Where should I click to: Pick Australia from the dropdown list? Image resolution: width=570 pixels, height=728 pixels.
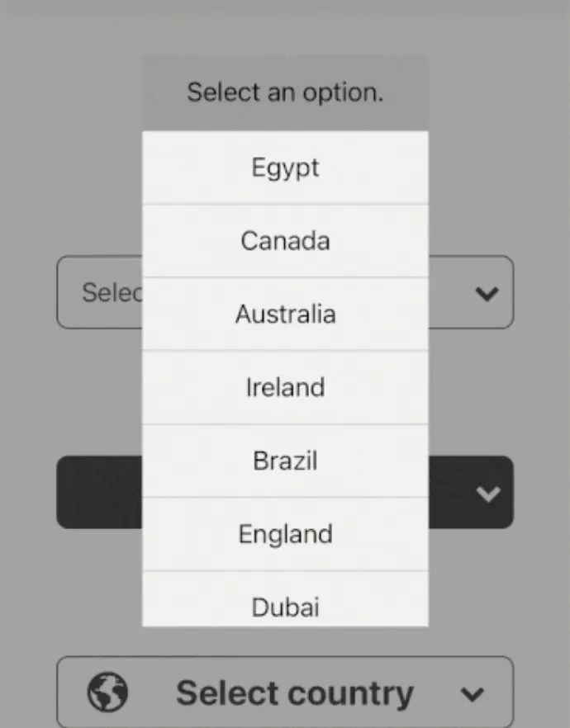285,314
